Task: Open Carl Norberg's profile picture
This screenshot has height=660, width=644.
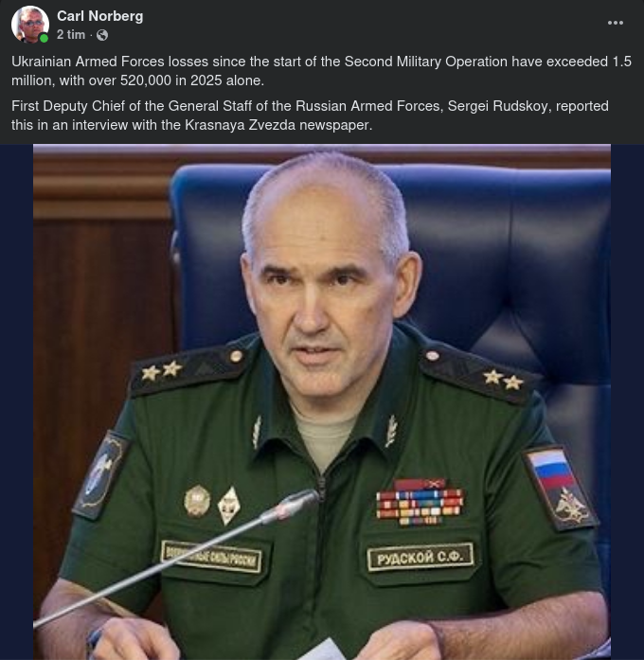Action: [x=30, y=25]
